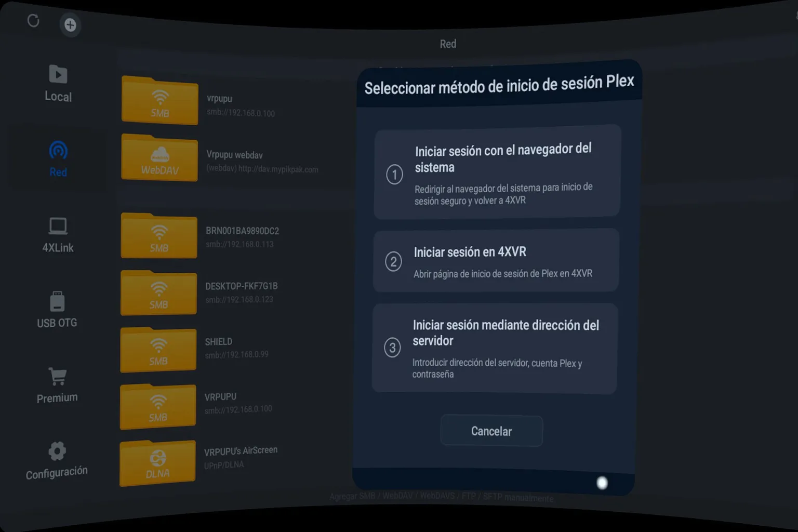Screen dimensions: 798x532
Task: Click the VRPUPU's AirScreen name
Action: [x=241, y=451]
